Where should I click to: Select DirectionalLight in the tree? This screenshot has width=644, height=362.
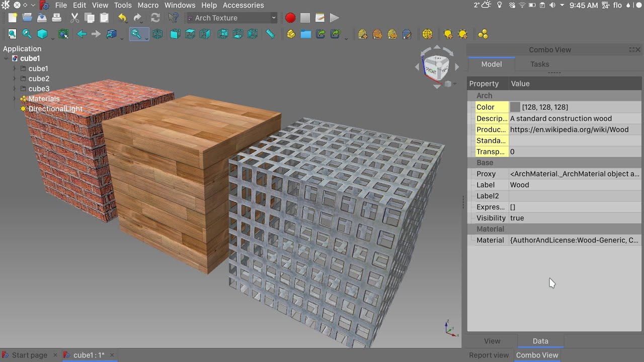(55, 109)
